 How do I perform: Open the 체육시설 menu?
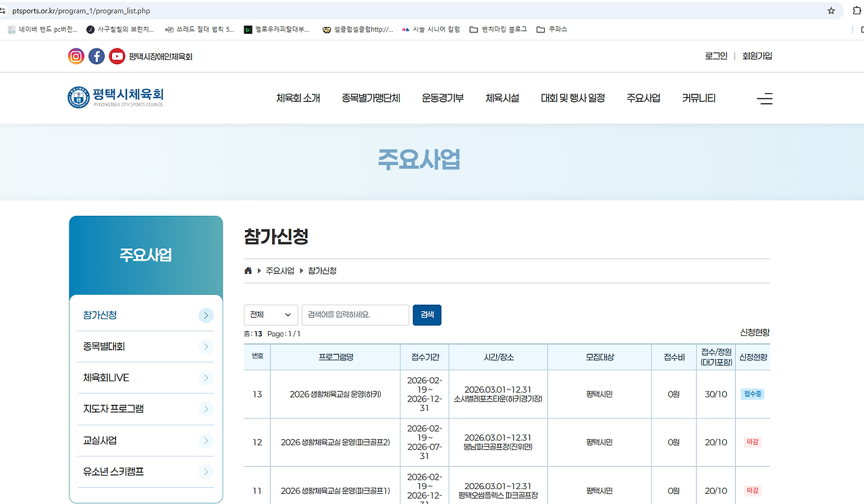(502, 99)
